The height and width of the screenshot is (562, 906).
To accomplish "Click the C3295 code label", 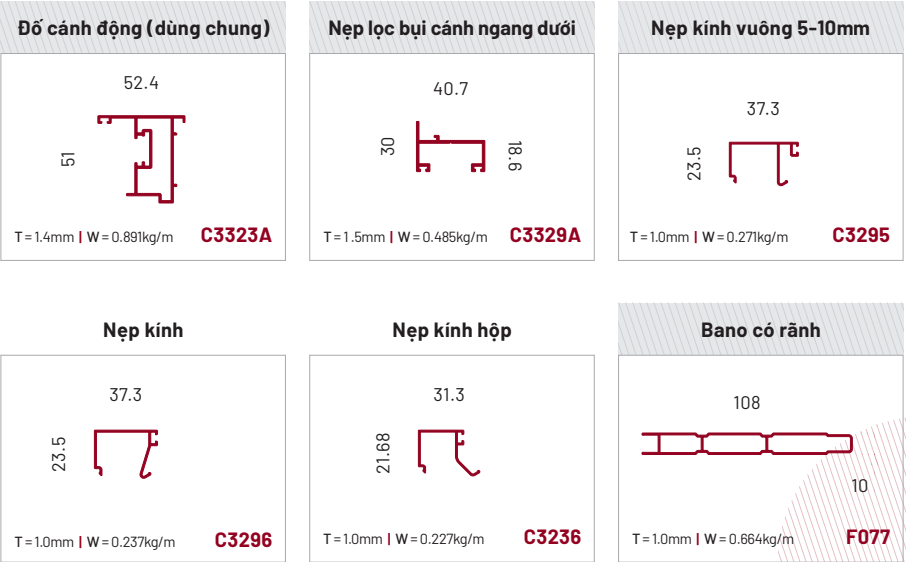I will [861, 236].
